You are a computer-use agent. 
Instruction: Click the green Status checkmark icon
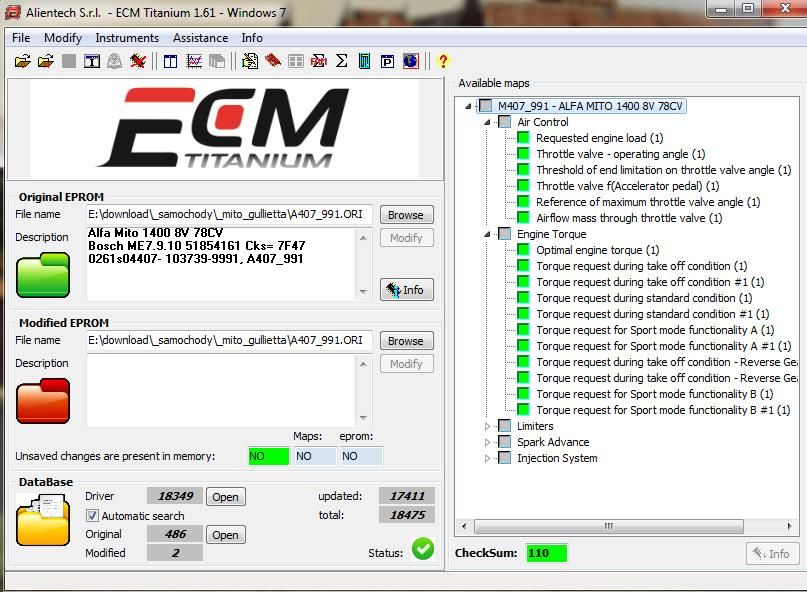(423, 549)
